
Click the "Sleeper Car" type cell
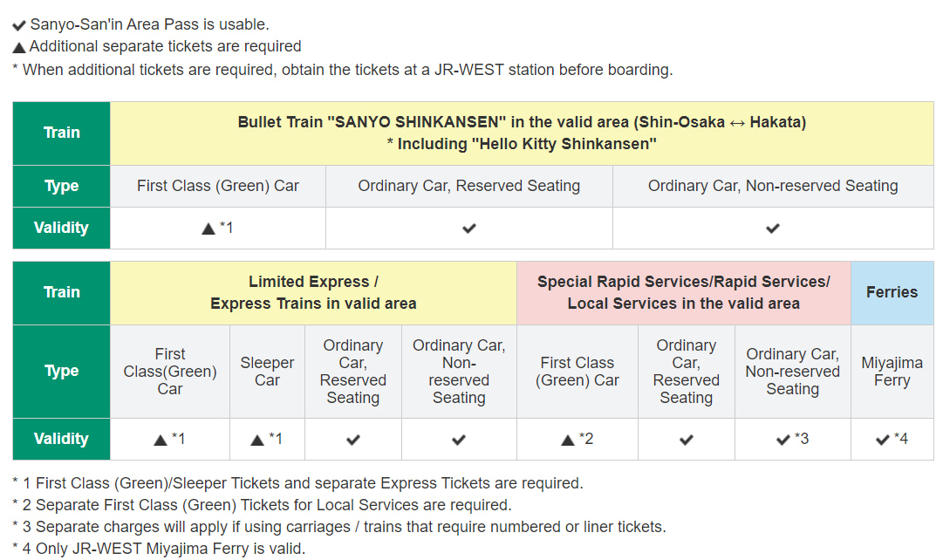(267, 372)
